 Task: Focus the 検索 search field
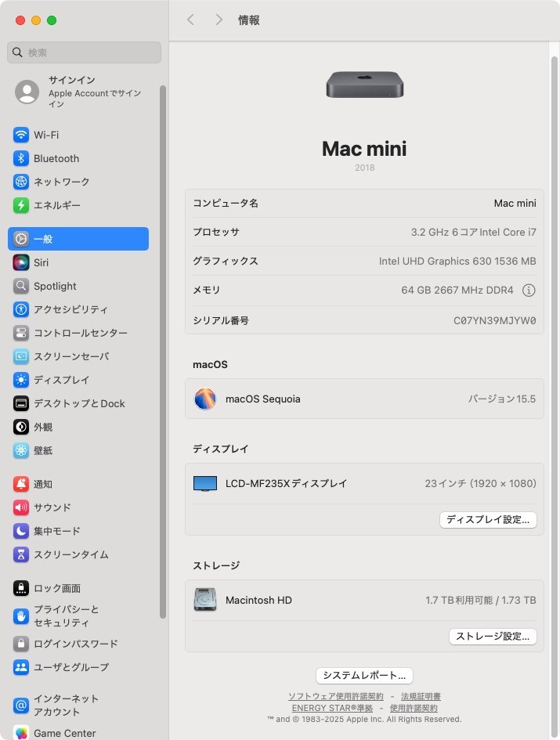pos(84,52)
